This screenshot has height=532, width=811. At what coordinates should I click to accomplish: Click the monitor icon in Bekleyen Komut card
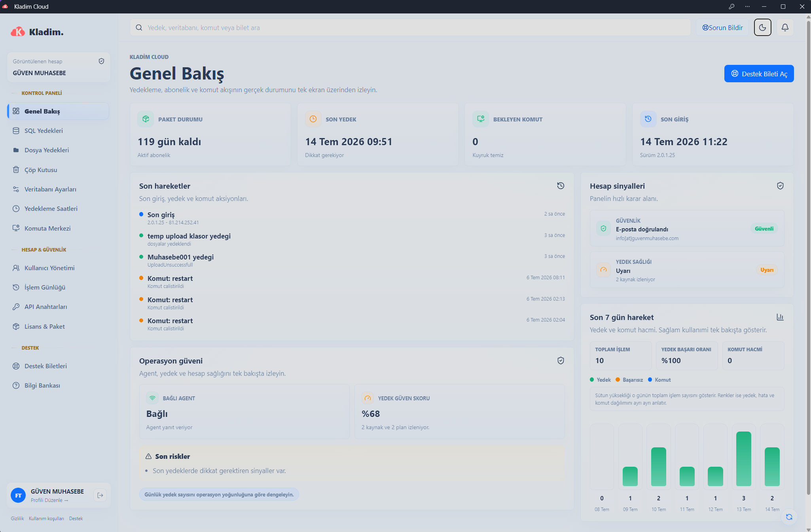(x=481, y=119)
